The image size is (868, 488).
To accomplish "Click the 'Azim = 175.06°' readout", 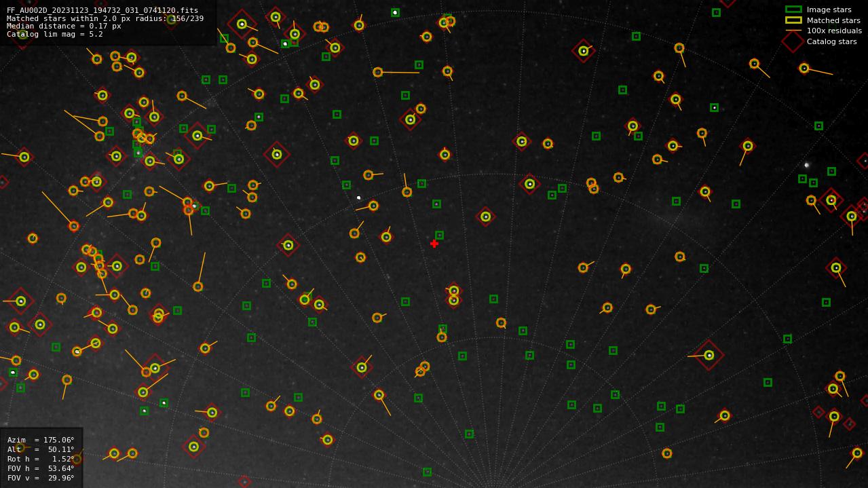I will (41, 440).
